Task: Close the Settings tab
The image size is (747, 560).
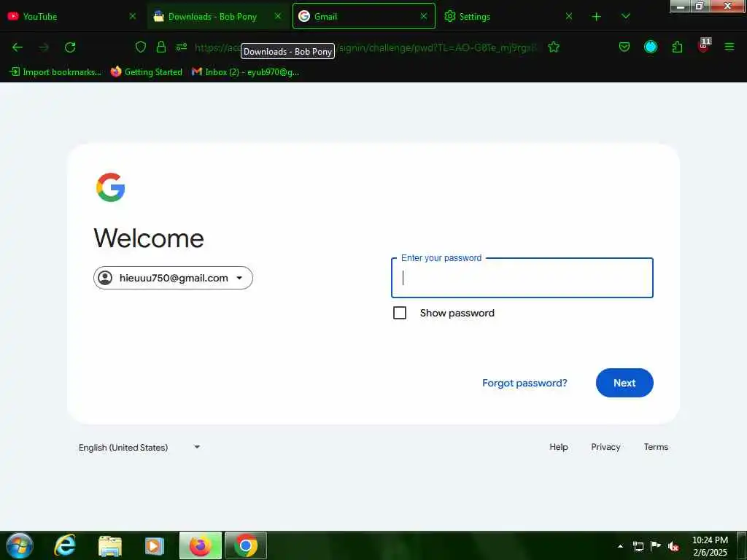Action: (569, 16)
